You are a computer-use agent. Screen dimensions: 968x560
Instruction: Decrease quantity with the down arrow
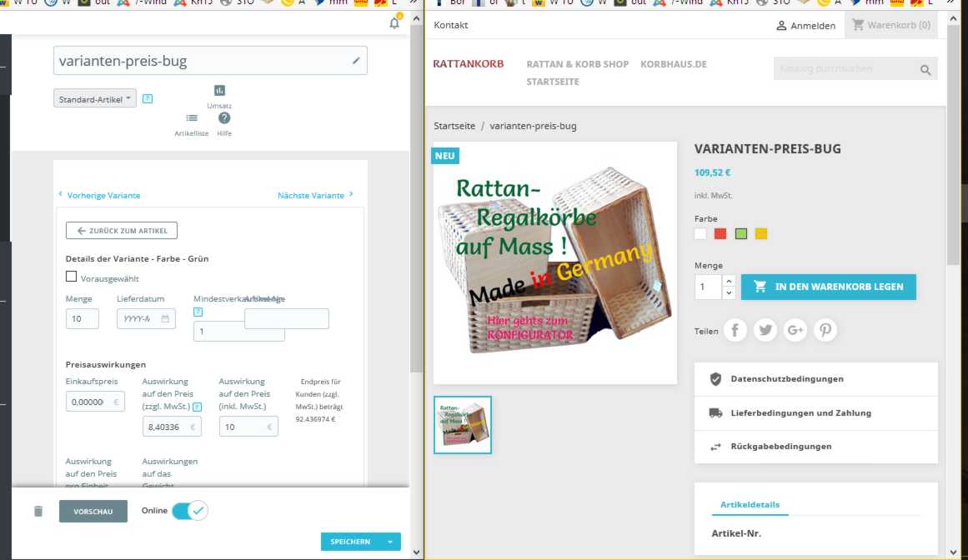[729, 293]
